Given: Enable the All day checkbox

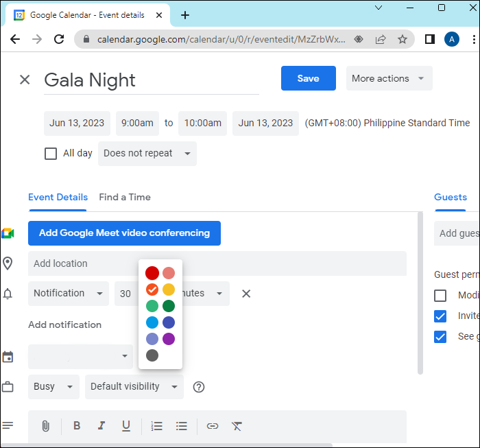Looking at the screenshot, I should [51, 154].
